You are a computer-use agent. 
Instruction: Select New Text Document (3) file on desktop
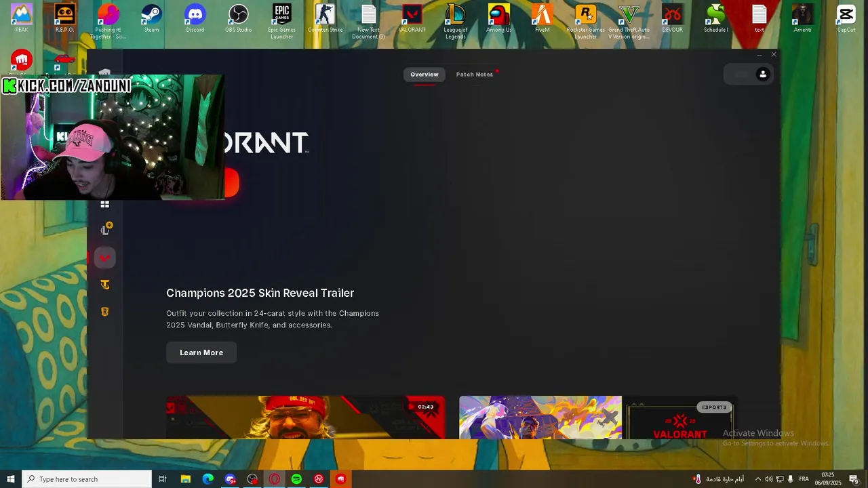click(369, 21)
